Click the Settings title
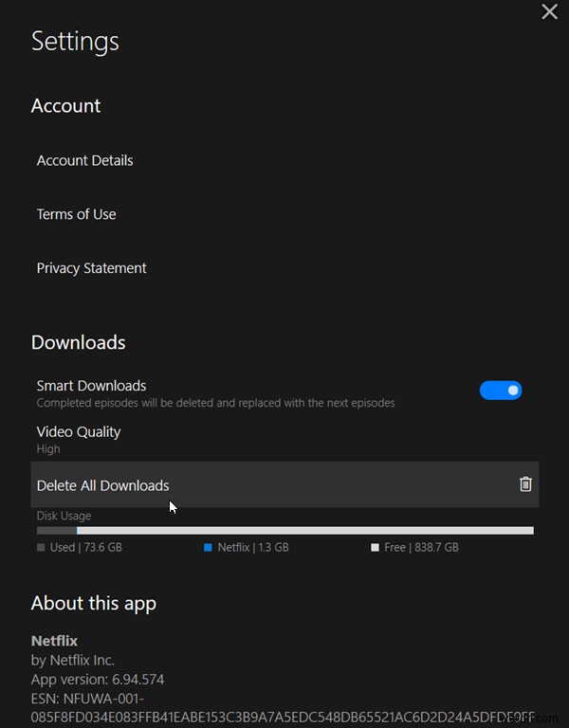Image resolution: width=569 pixels, height=728 pixels. pos(75,42)
